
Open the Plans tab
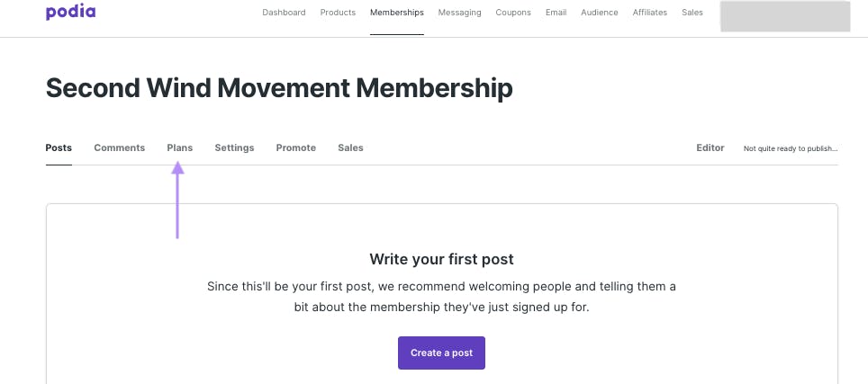tap(180, 147)
